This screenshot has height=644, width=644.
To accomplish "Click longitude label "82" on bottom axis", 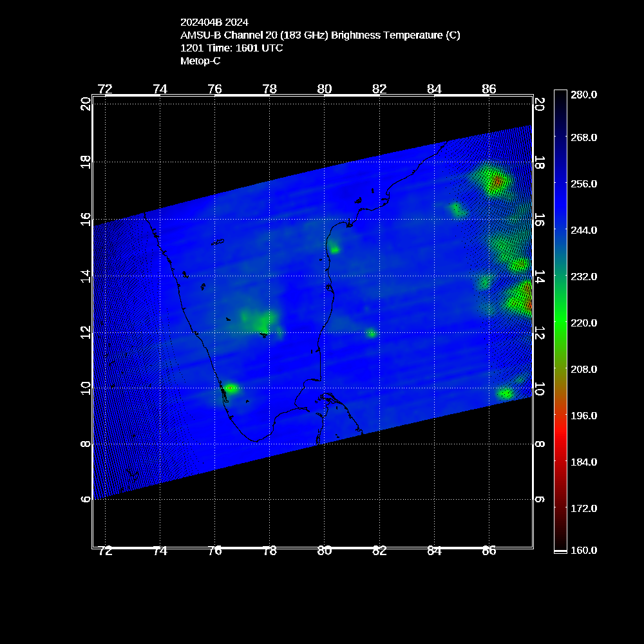I will click(x=379, y=551).
